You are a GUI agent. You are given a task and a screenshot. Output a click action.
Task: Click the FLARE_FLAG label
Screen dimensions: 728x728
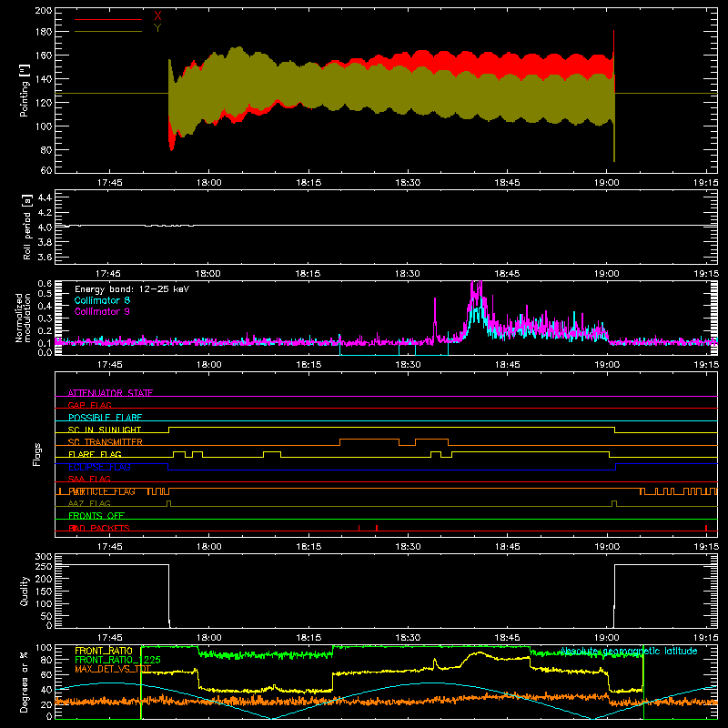(x=95, y=454)
